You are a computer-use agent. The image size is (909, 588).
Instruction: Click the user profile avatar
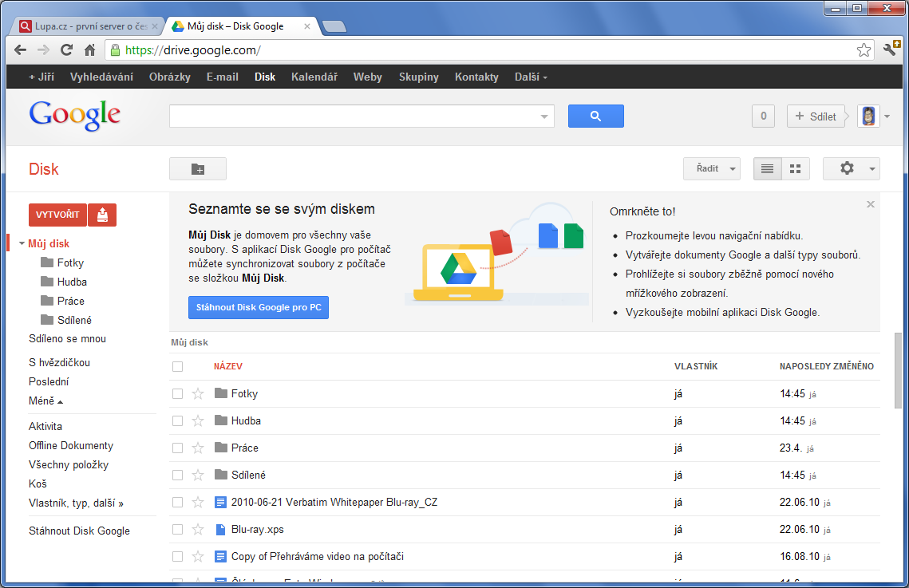coord(868,116)
